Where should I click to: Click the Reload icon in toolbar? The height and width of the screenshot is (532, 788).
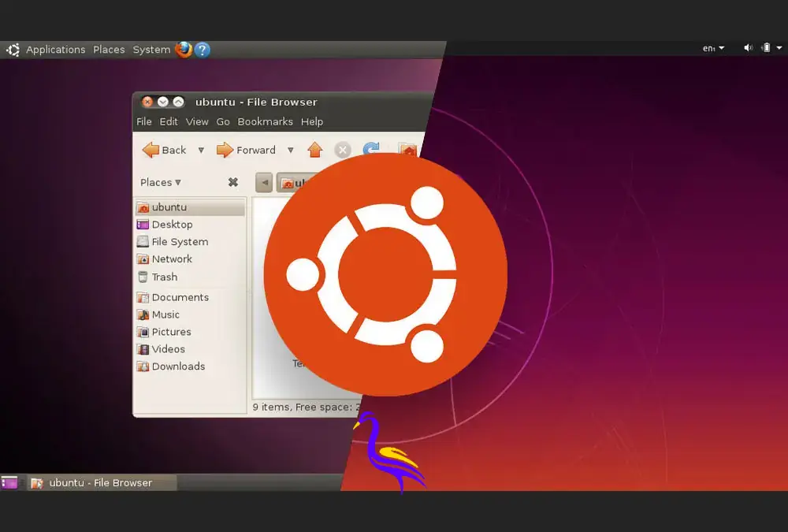371,149
